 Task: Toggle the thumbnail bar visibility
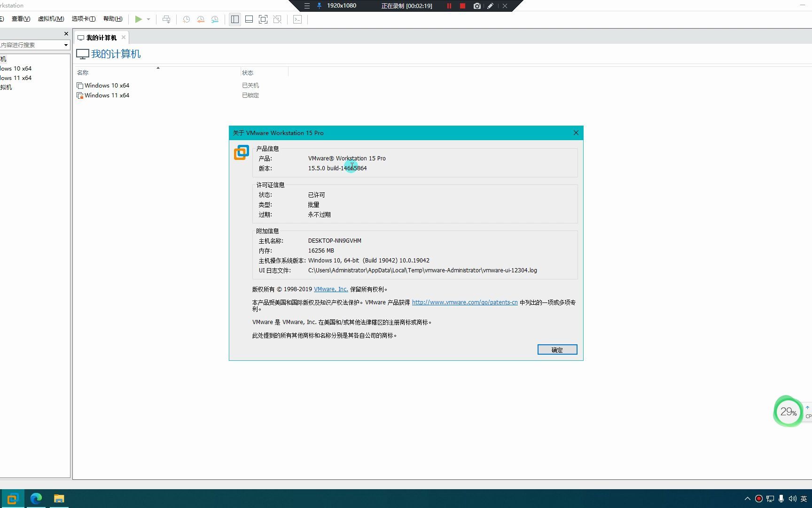[249, 19]
